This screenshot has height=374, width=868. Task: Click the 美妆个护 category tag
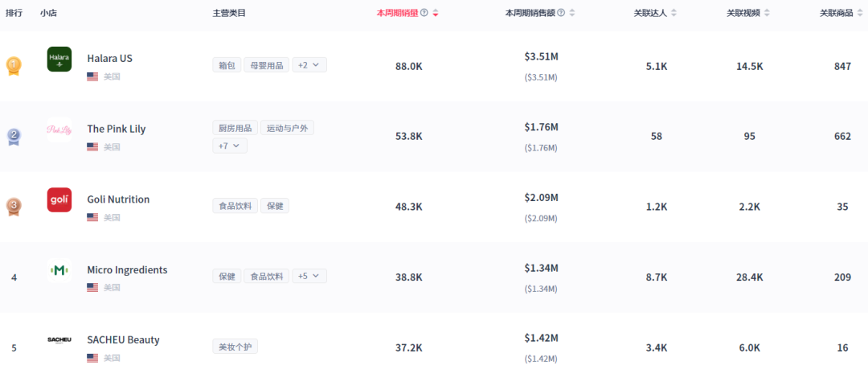(235, 347)
